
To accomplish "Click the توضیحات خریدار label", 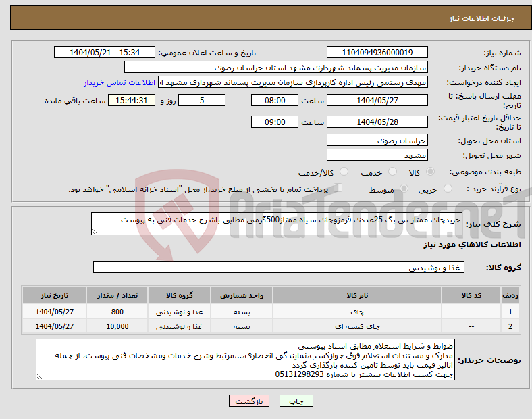I will coord(489,360).
